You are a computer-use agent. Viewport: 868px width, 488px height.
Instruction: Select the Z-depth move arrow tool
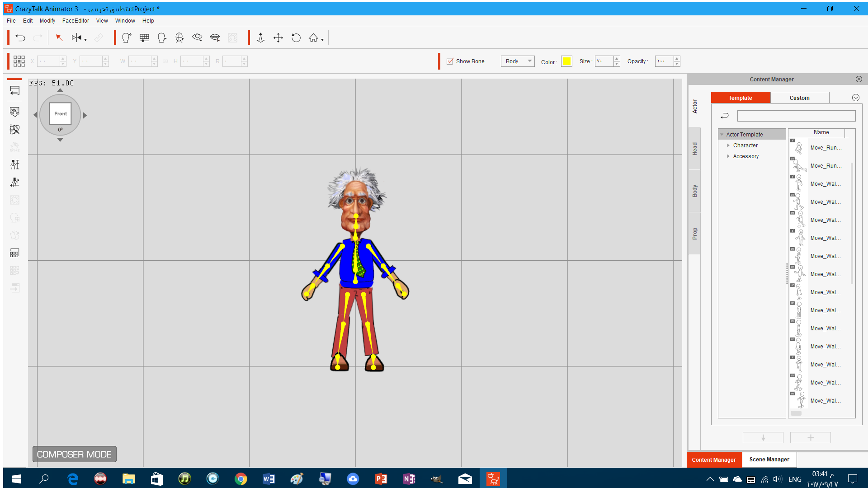[260, 38]
